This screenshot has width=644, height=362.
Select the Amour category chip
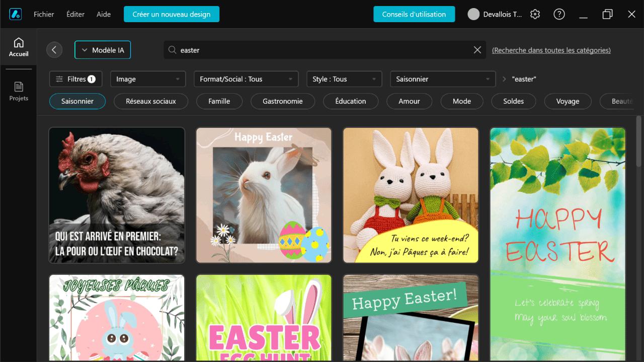(x=409, y=101)
